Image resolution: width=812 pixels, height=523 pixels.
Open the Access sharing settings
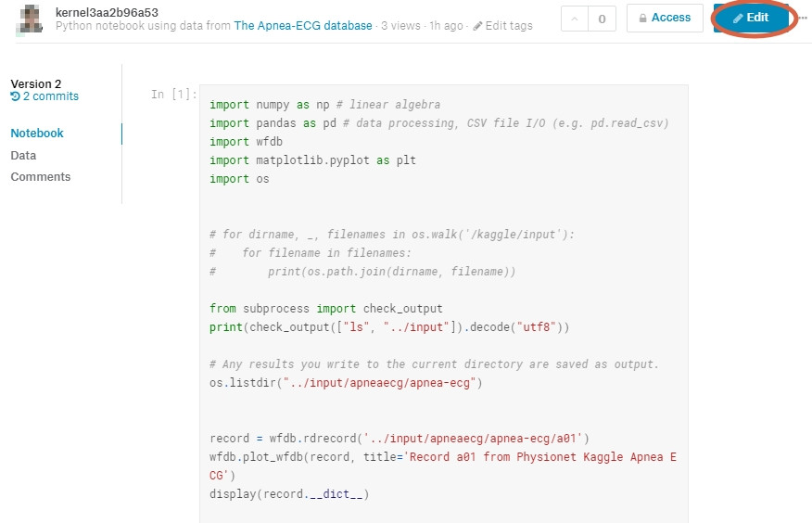(665, 18)
